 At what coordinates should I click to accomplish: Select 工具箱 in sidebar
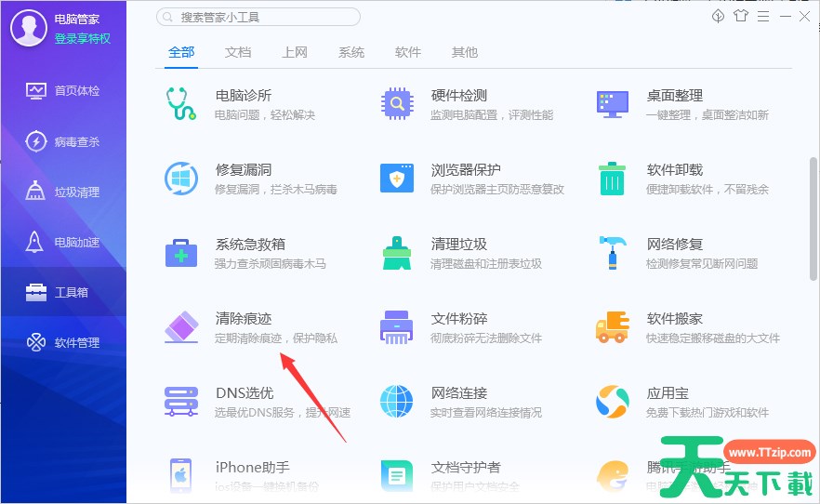(x=63, y=292)
